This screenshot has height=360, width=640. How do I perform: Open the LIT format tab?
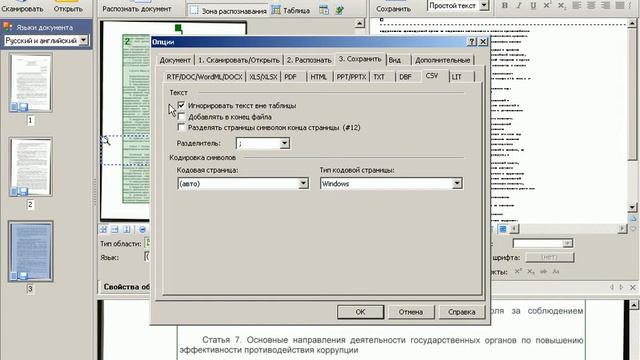(x=457, y=77)
